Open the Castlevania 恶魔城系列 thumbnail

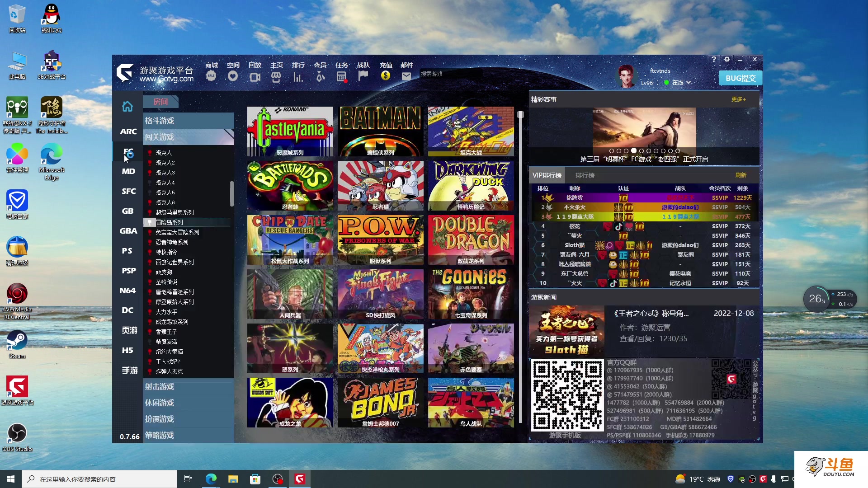tap(290, 131)
